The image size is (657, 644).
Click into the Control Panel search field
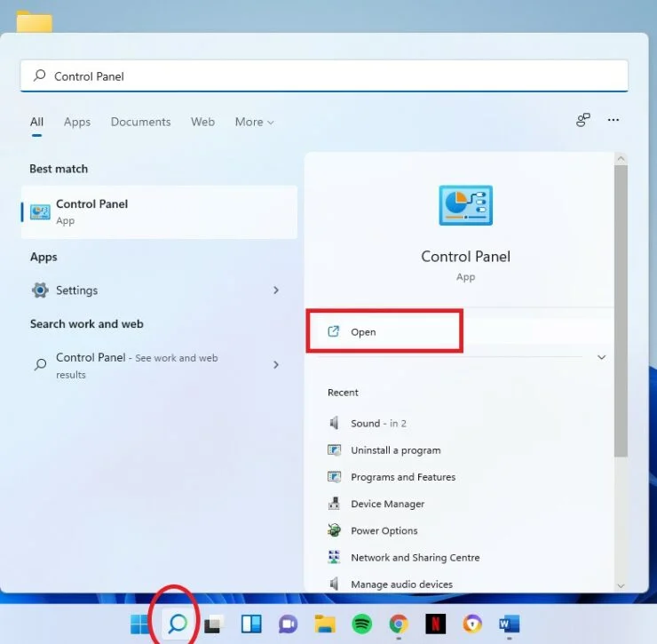click(x=324, y=76)
